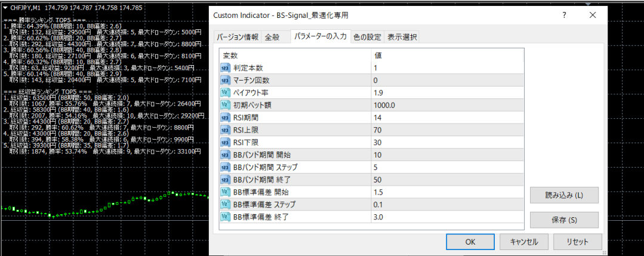
Task: Click the 勝率ランキング TOP5 heading on the chart
Action: (x=44, y=20)
